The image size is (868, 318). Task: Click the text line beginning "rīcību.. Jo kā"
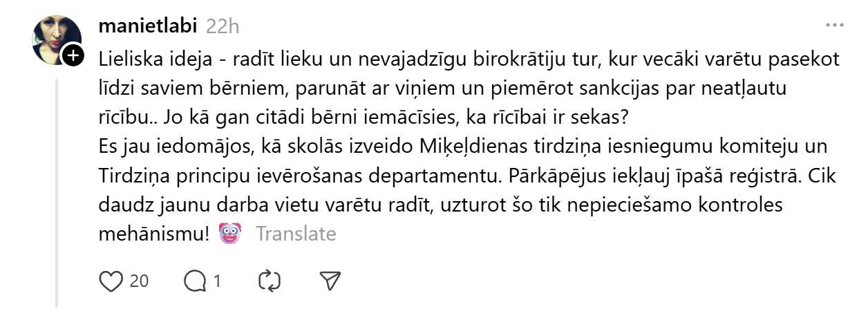(362, 118)
